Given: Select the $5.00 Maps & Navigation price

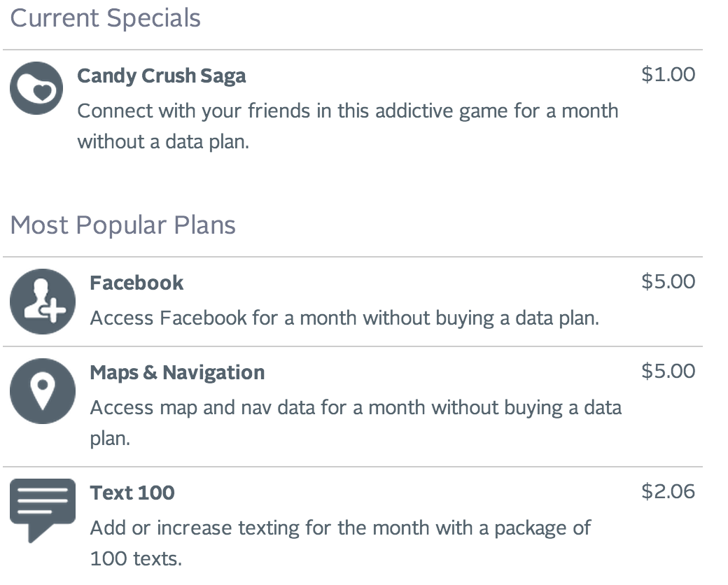Looking at the screenshot, I should pyautogui.click(x=668, y=371).
